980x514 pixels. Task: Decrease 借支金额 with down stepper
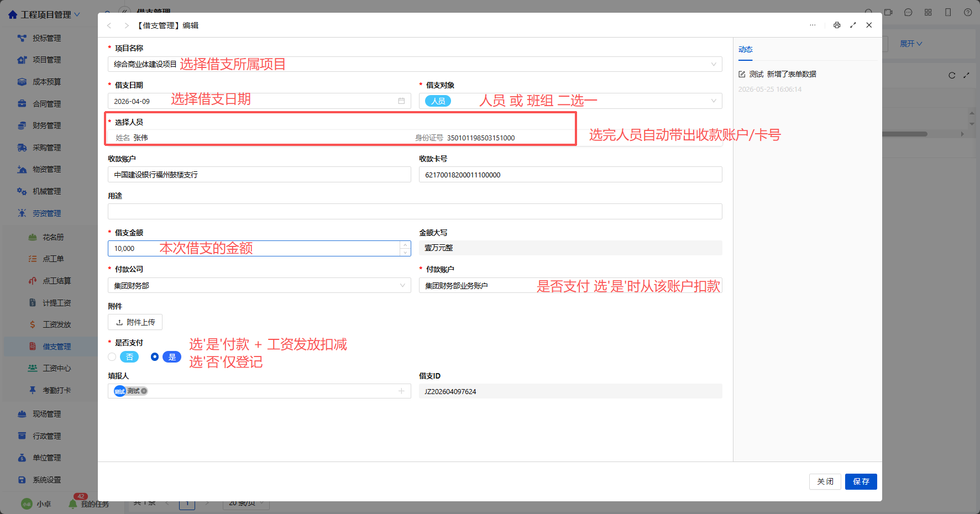406,252
